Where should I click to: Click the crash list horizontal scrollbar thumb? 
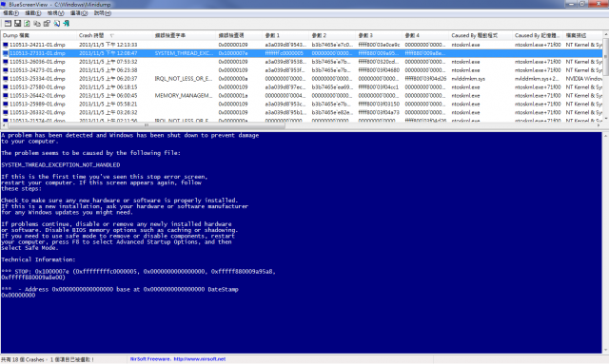tap(146, 125)
